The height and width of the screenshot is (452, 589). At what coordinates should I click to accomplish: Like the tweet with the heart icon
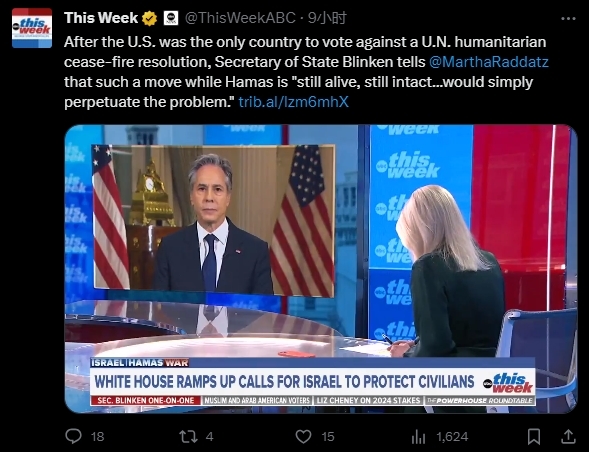pyautogui.click(x=303, y=436)
